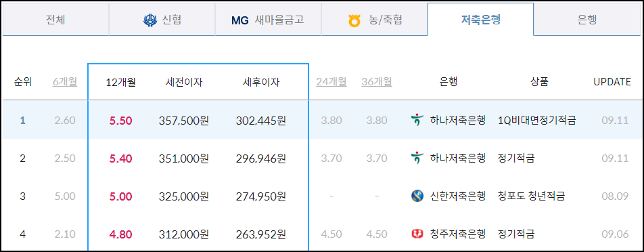Click the 은행 column header in the table

[x=448, y=82]
